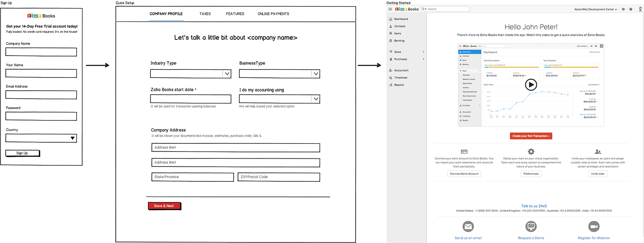Focus the State/Province field
Viewport: 644px width, 243px height.
pos(193,177)
